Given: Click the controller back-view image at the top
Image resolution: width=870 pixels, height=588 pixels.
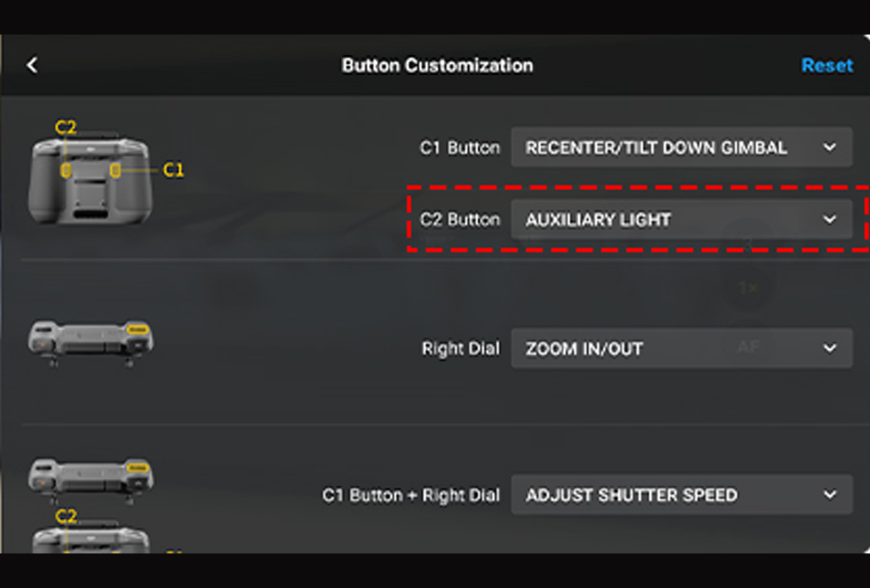Looking at the screenshot, I should pyautogui.click(x=89, y=180).
